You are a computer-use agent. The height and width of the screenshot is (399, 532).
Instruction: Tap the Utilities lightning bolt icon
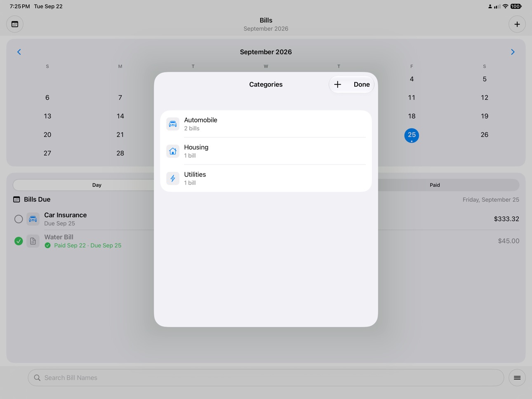coord(173,178)
